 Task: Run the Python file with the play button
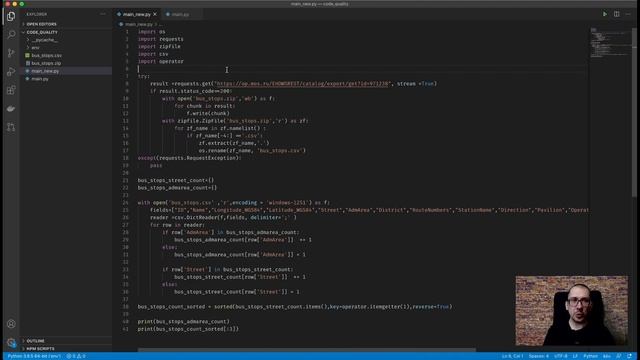[605, 14]
